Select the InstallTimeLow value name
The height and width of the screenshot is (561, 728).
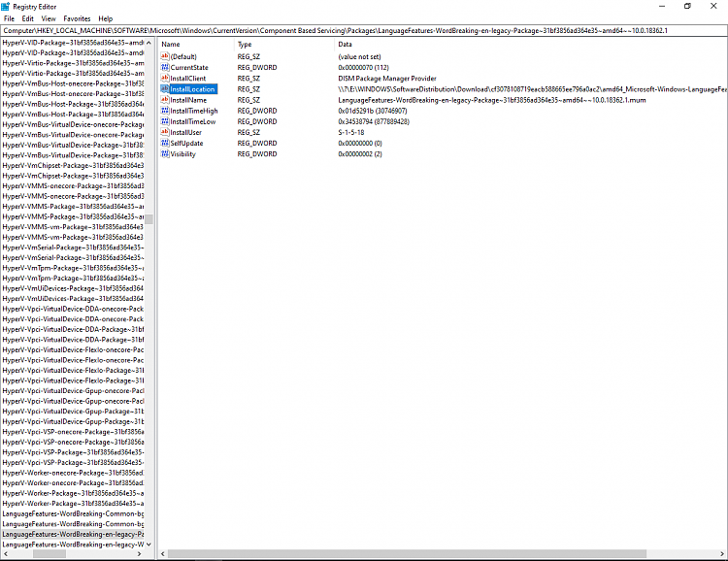(193, 121)
